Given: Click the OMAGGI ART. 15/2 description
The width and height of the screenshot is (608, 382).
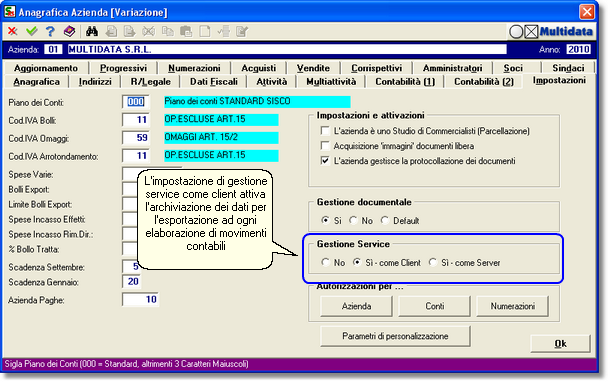Looking at the screenshot, I should pyautogui.click(x=221, y=137).
